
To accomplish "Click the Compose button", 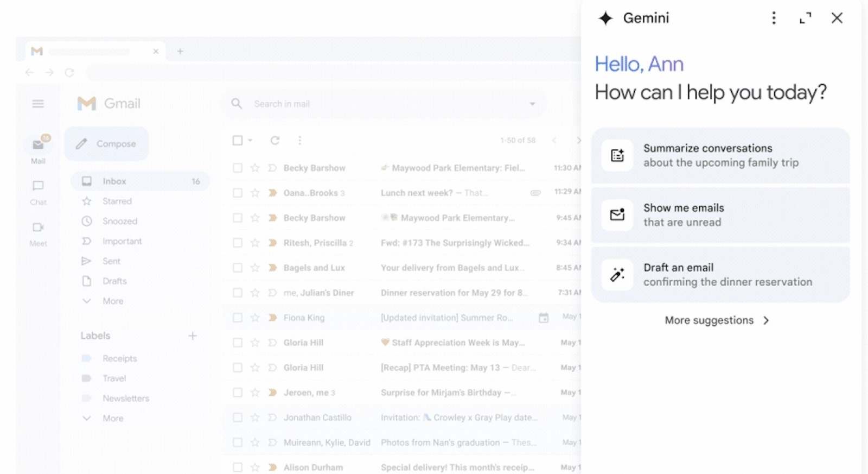I will [107, 144].
